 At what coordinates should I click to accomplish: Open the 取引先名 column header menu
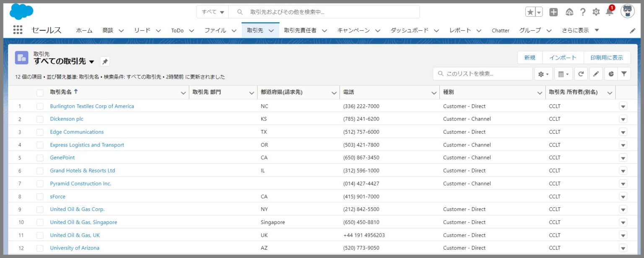(x=183, y=92)
